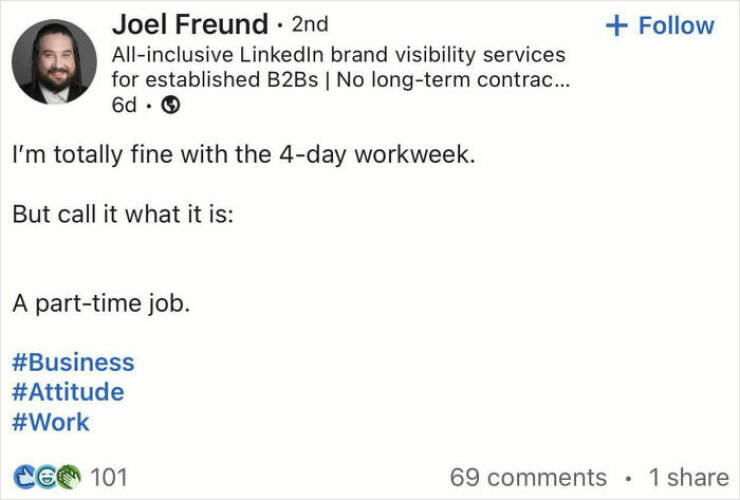Click the 'A part-time job.' line
740x500 pixels.
[x=101, y=304]
